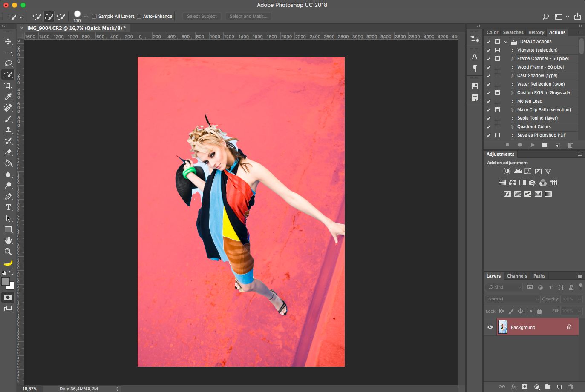Select the Zoom tool
This screenshot has width=585, height=392.
click(x=8, y=252)
